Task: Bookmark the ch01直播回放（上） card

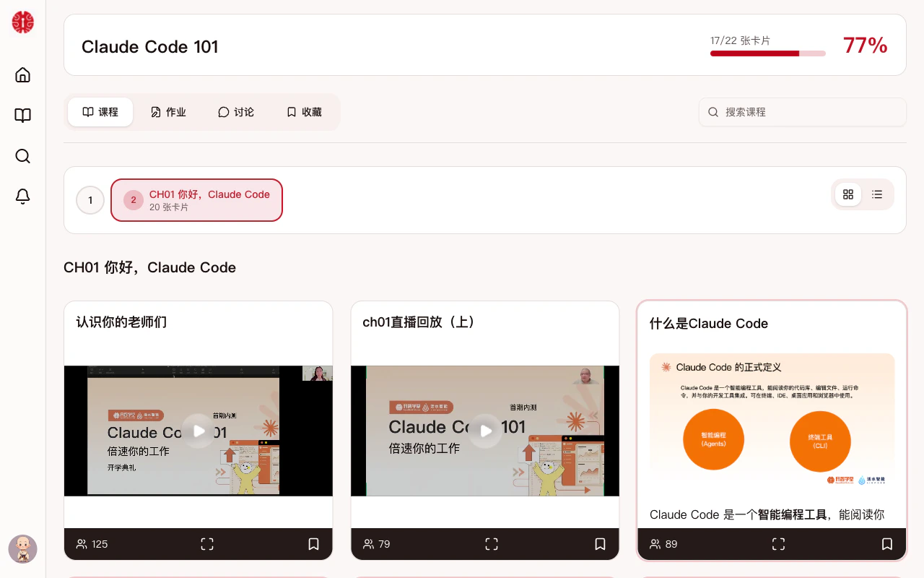Action: (600, 544)
